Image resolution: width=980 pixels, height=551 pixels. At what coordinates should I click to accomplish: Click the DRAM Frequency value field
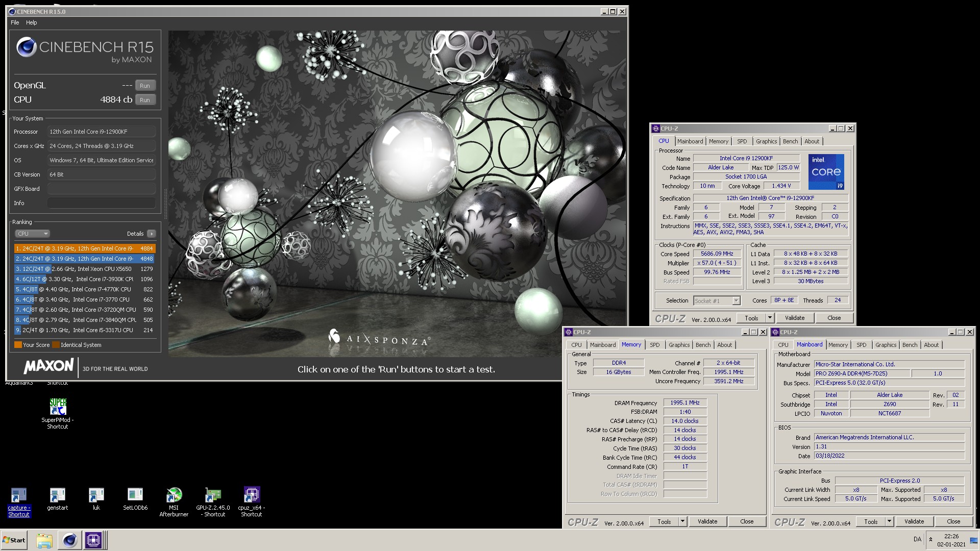pyautogui.click(x=685, y=403)
